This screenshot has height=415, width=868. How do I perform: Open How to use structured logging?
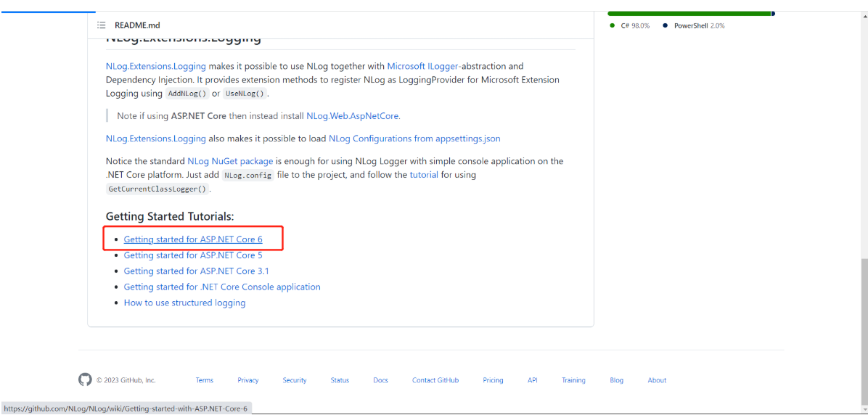184,303
